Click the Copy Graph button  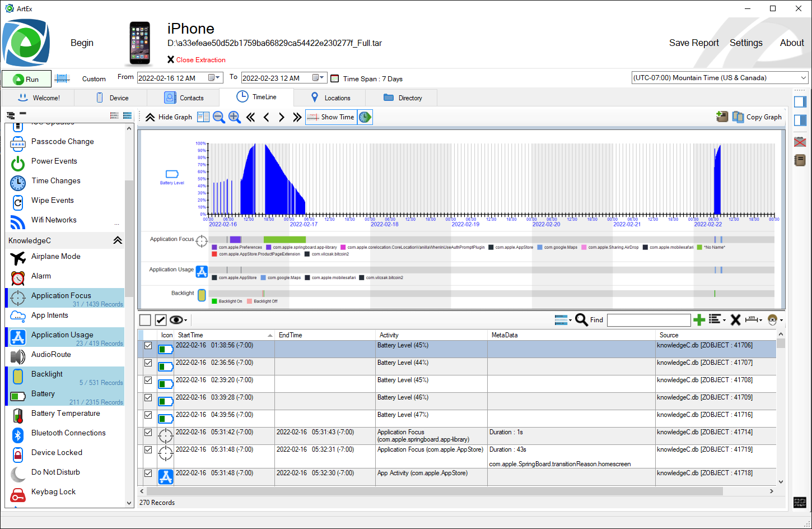(757, 117)
